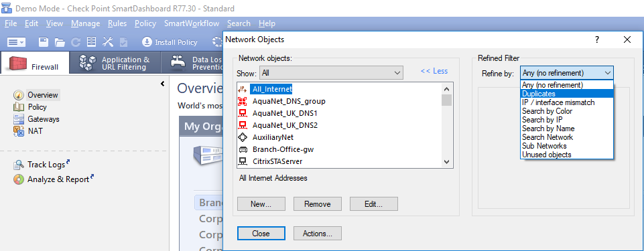Switch to the Data Loss Prevention tab
The height and width of the screenshot is (251, 644).
point(192,63)
